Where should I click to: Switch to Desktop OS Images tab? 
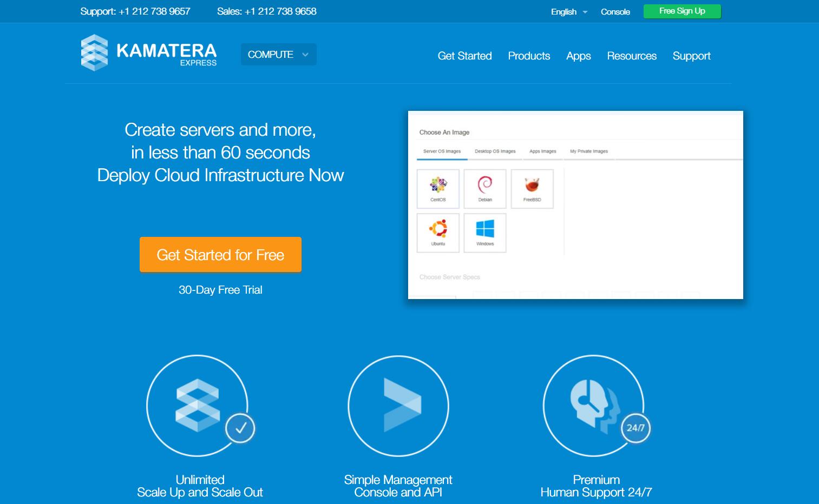(x=495, y=151)
